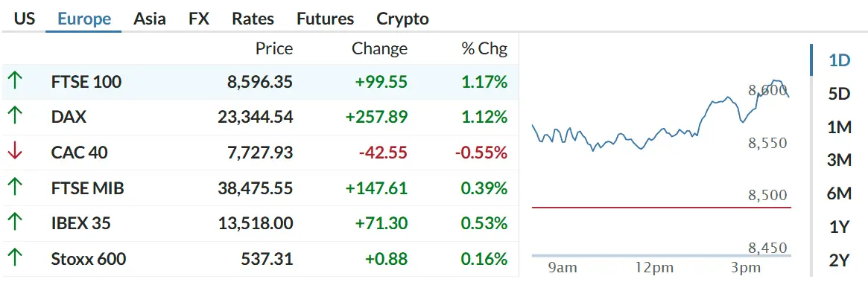
Task: Set chart range to 1M
Action: click(x=839, y=127)
